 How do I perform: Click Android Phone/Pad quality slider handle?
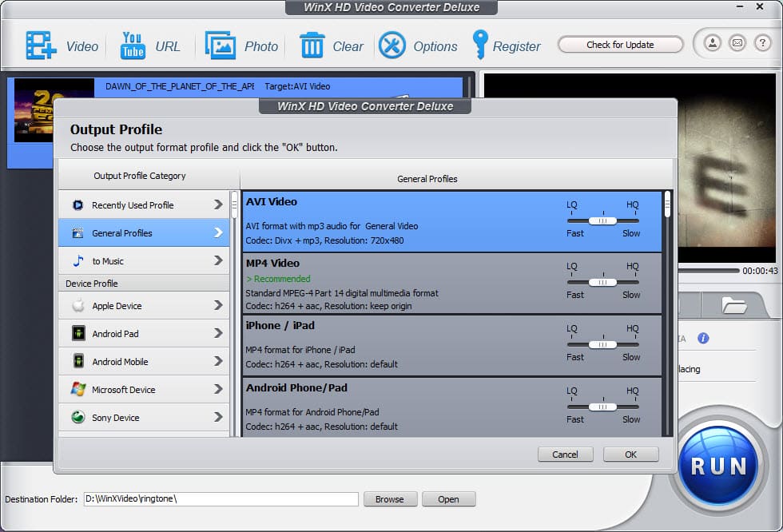[x=602, y=407]
